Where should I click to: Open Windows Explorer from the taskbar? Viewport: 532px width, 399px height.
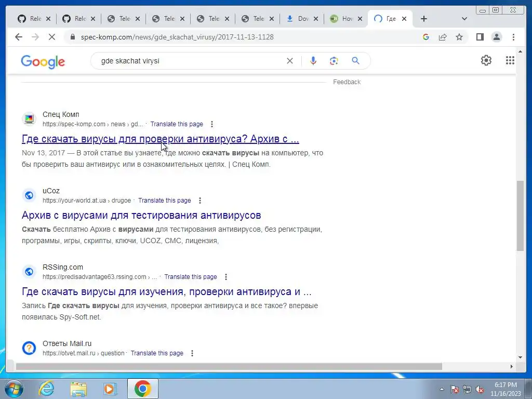(x=78, y=389)
